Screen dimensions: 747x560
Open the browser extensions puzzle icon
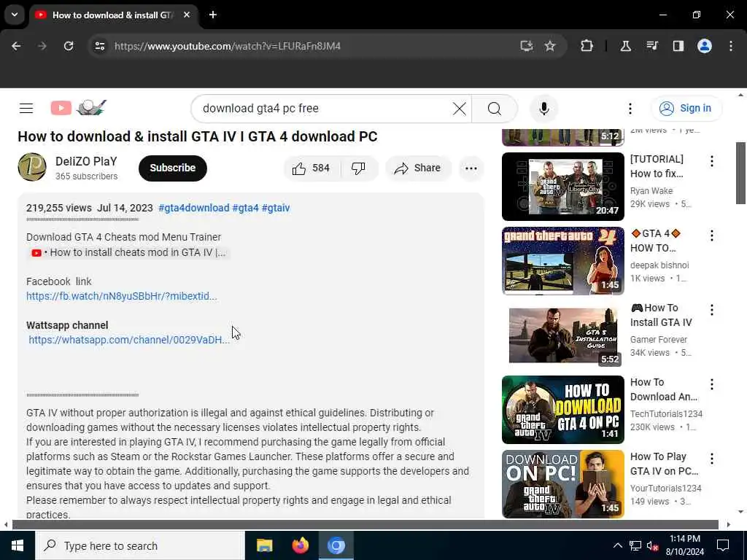coord(587,46)
